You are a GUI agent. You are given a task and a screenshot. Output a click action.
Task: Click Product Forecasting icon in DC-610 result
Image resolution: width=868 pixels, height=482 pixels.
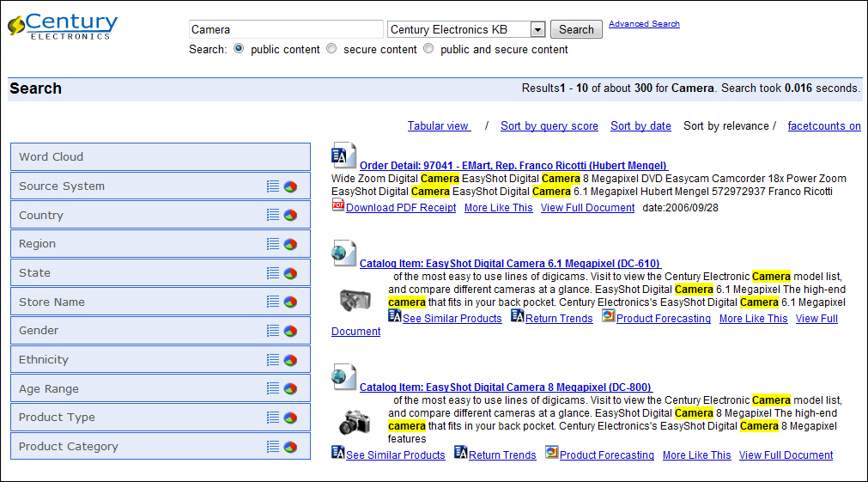coord(609,316)
